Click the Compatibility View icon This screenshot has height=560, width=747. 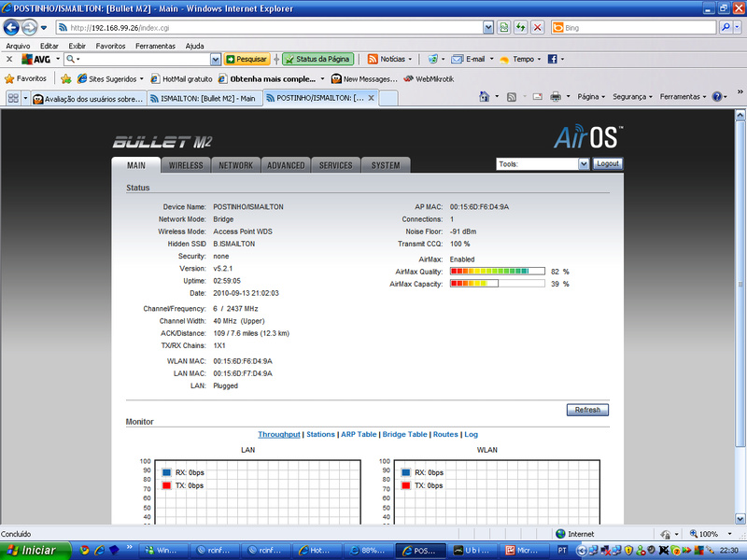pos(504,28)
